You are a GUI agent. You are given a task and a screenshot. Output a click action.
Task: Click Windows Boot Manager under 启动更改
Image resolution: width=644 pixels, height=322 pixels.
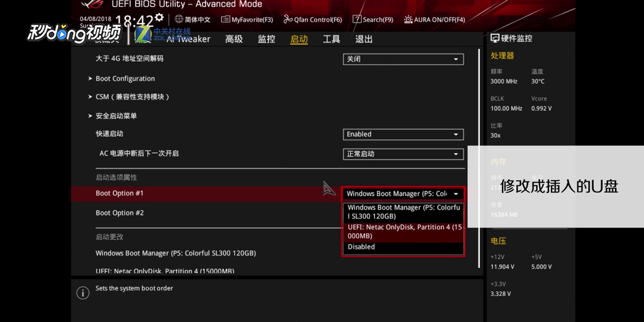click(x=176, y=253)
